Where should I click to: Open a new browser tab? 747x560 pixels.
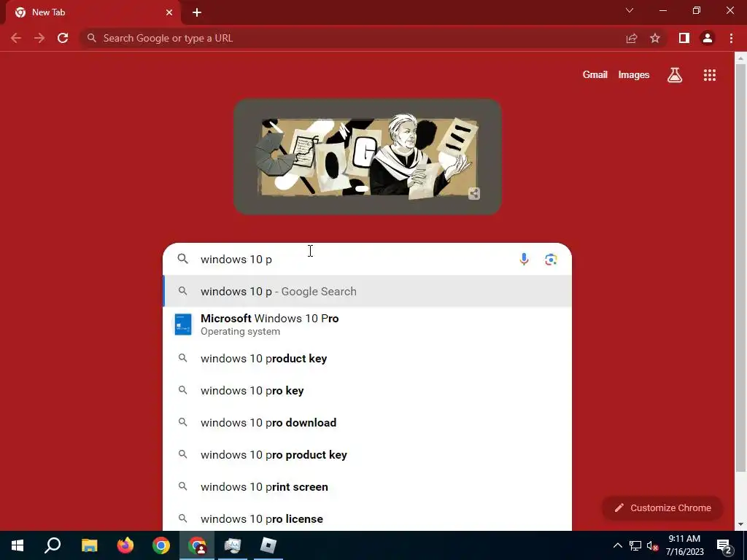(x=197, y=12)
